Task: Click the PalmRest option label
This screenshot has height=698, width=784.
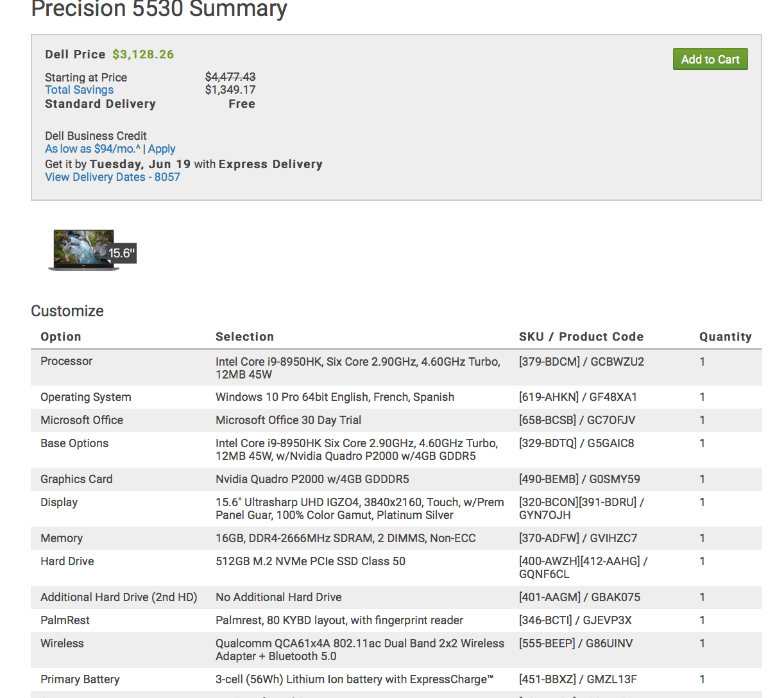Action: (65, 620)
